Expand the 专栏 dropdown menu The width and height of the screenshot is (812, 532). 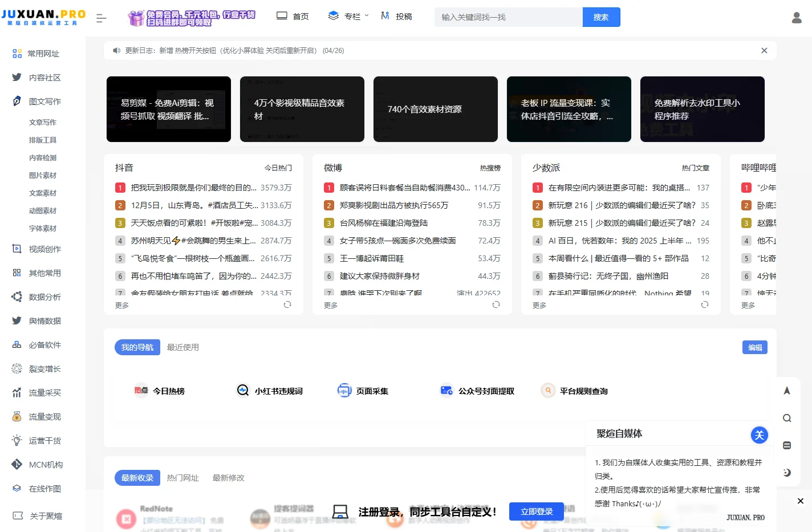[348, 17]
